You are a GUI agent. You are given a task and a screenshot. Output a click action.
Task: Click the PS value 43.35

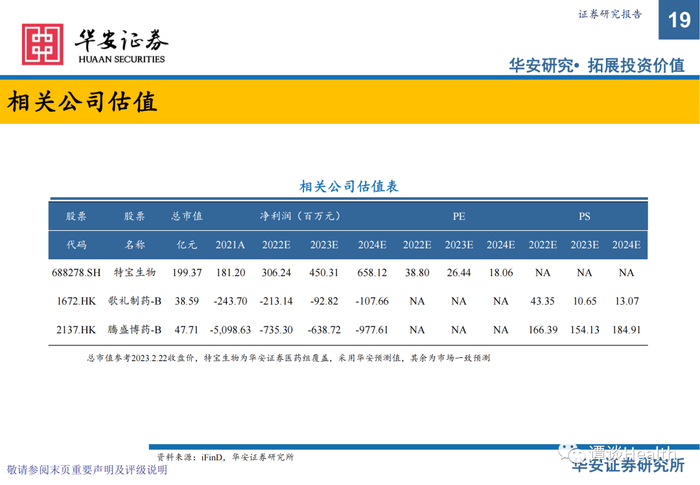pyautogui.click(x=542, y=301)
